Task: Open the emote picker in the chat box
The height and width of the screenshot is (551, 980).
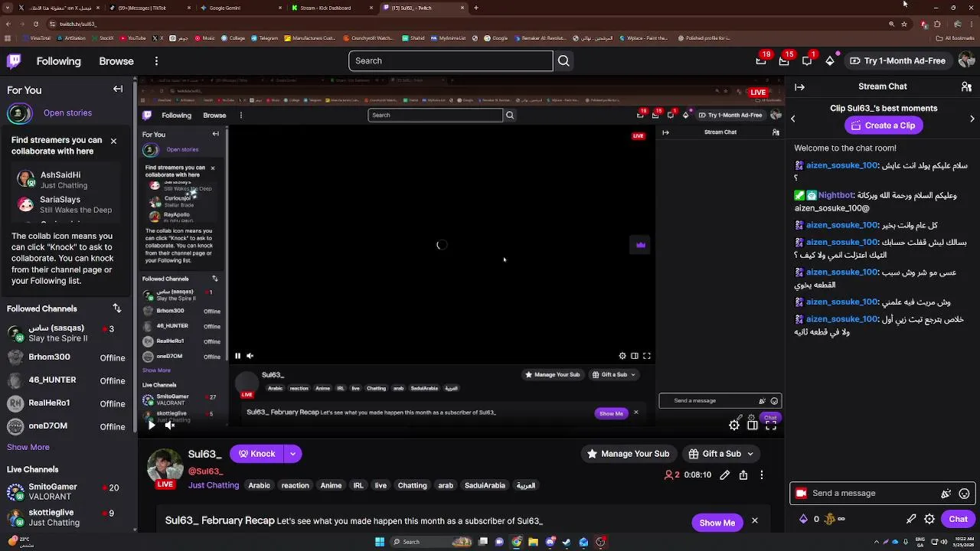Action: [965, 494]
